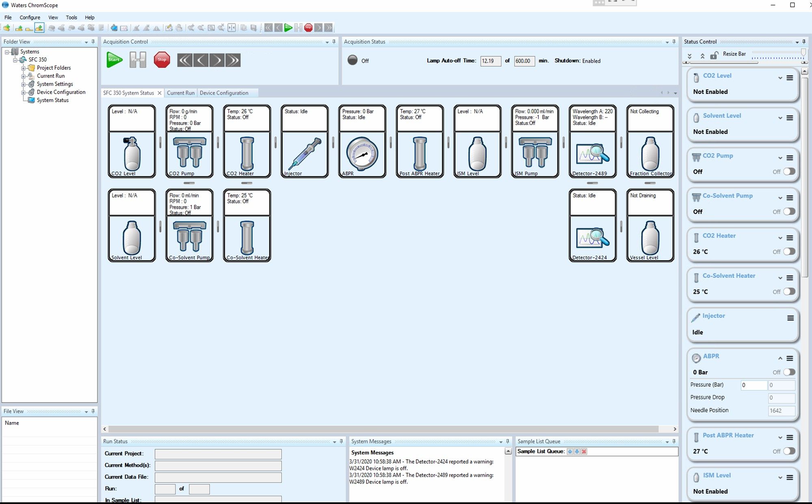Viewport: 812px width, 504px height.
Task: Collapse the SFC 350 tree node
Action: 15,60
